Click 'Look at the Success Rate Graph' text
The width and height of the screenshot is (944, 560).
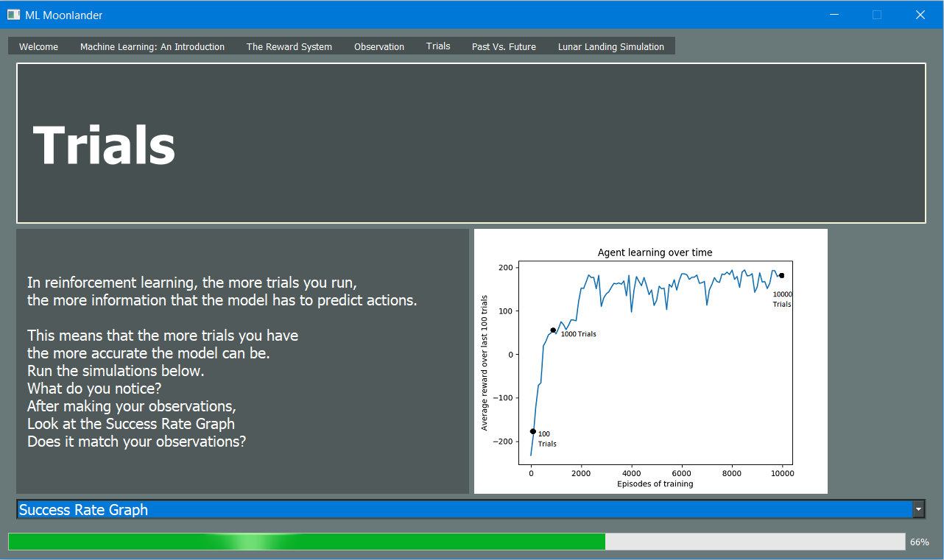click(131, 424)
